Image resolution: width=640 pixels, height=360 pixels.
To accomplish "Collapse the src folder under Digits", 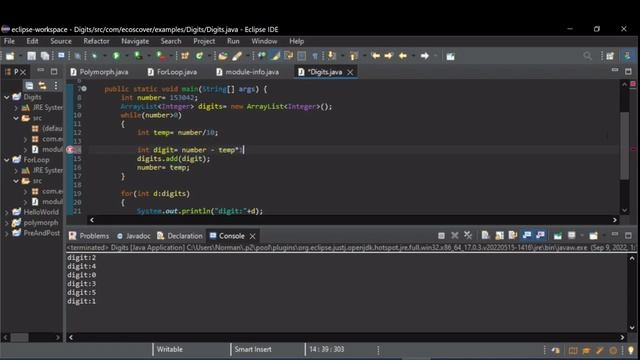I will tap(16, 118).
